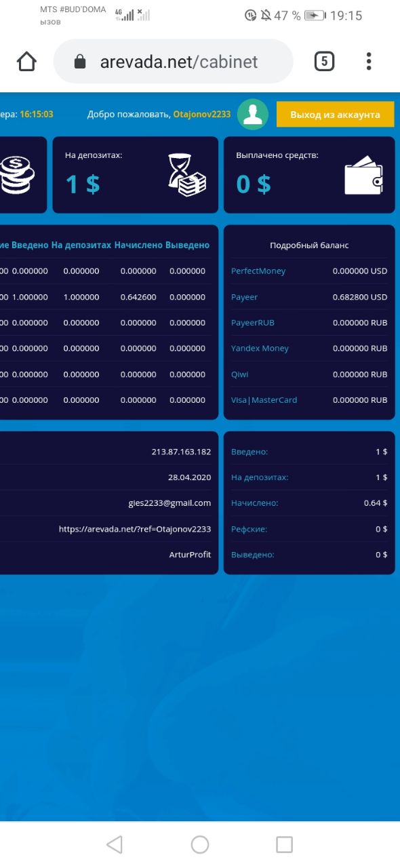Click the coin stack icon
This screenshot has height=868, width=400.
pos(16,176)
